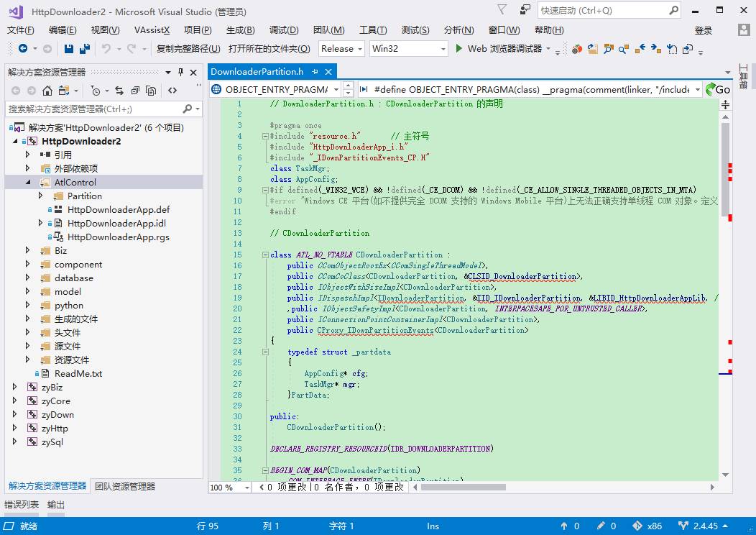Start debugging with the green play button
Image resolution: width=756 pixels, height=535 pixels.
point(459,48)
